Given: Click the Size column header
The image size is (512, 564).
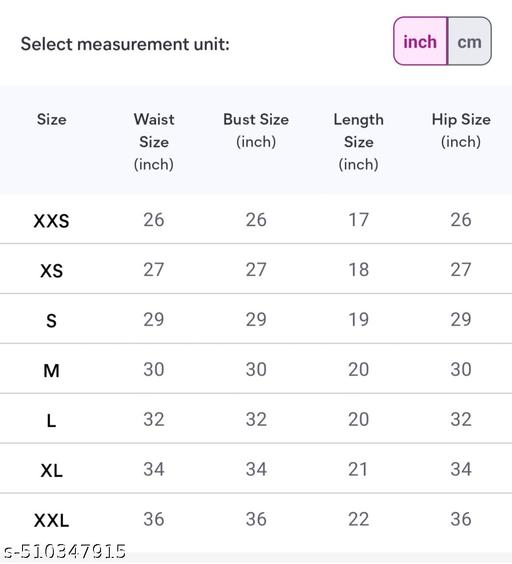Looking at the screenshot, I should pos(51,119).
